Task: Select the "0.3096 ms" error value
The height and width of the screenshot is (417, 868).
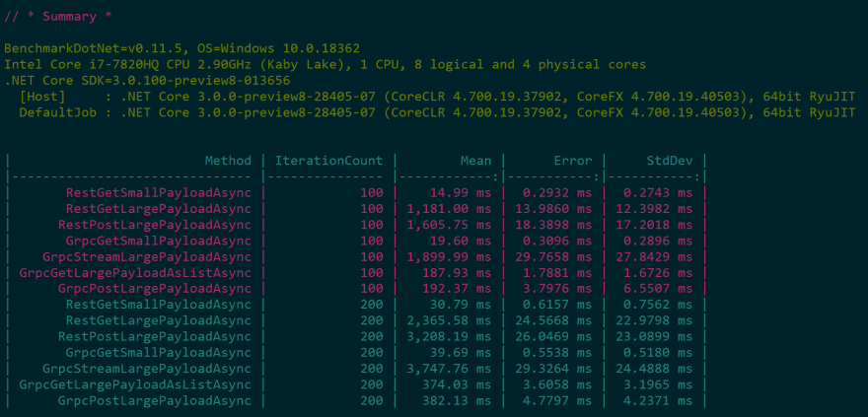Action: [557, 242]
